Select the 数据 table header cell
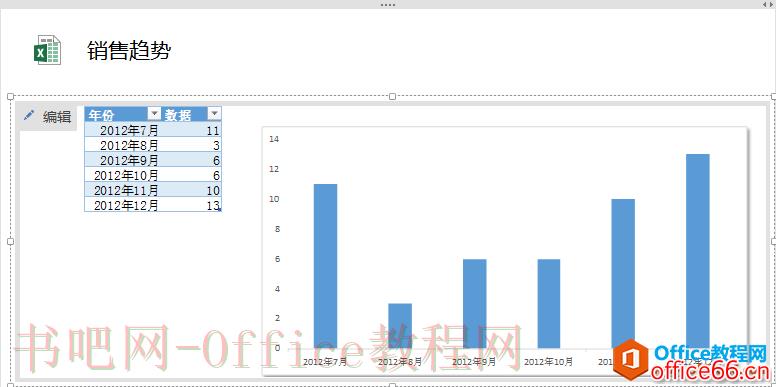 192,114
